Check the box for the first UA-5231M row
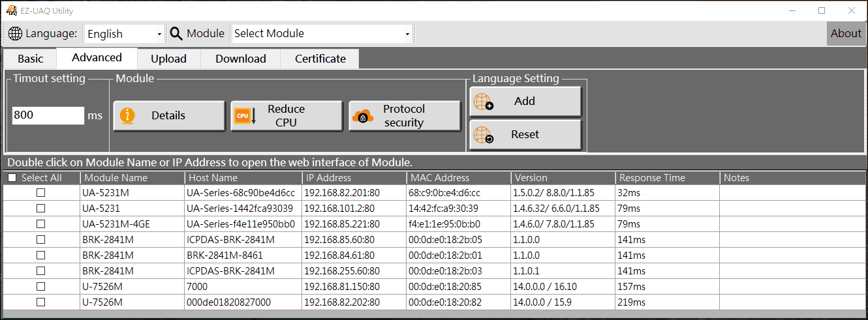The image size is (868, 320). pyautogui.click(x=40, y=192)
